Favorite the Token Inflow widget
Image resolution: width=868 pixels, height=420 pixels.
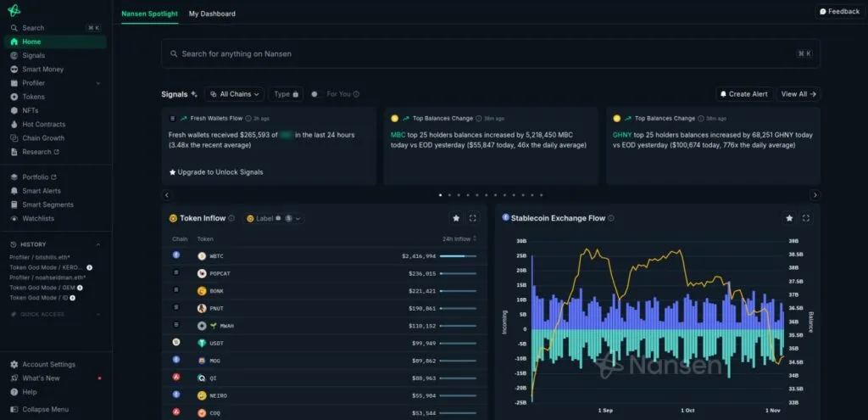click(x=456, y=218)
